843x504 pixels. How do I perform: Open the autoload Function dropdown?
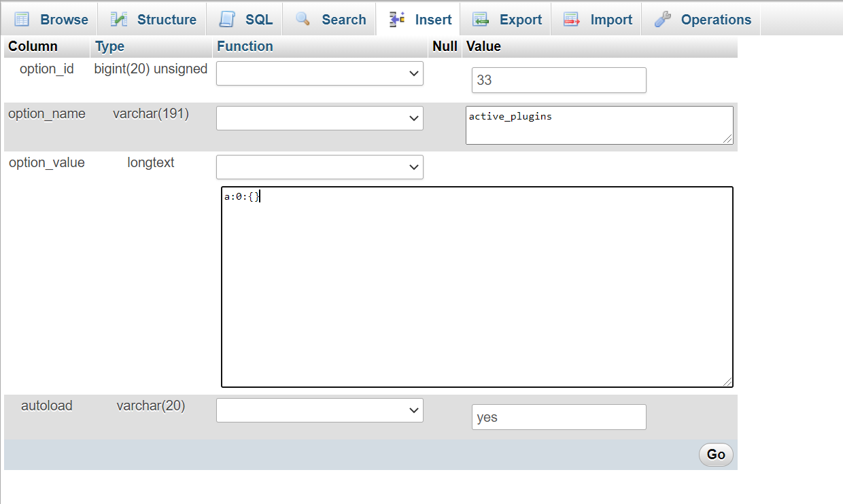pyautogui.click(x=320, y=410)
